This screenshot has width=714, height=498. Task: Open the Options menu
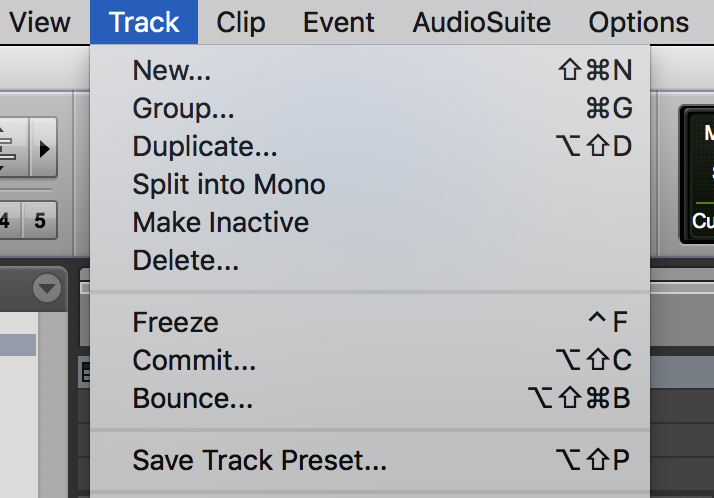click(638, 22)
